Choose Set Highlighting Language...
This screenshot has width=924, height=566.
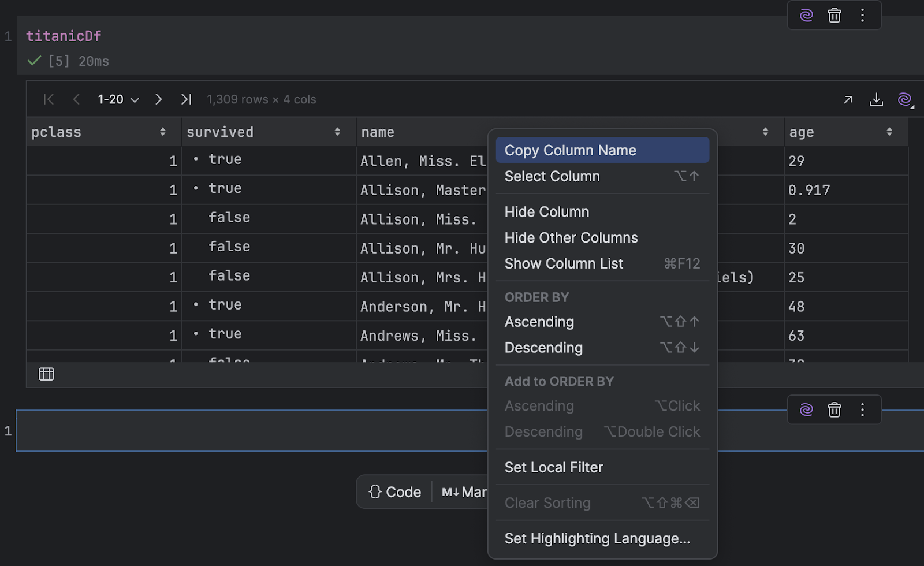point(602,538)
